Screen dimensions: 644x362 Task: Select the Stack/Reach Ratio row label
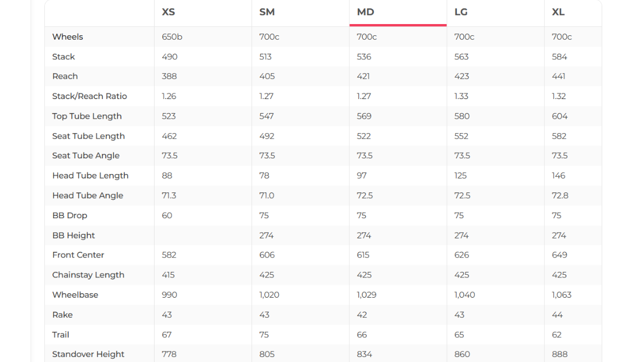90,96
